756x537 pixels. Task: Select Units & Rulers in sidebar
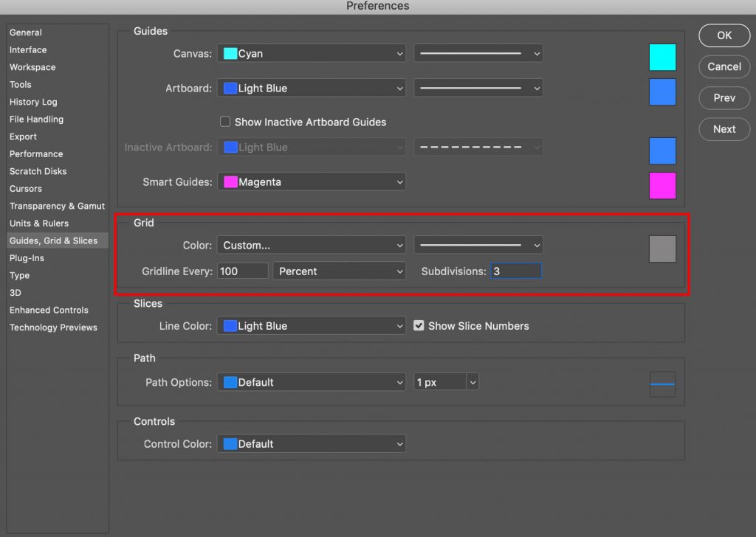(x=39, y=224)
